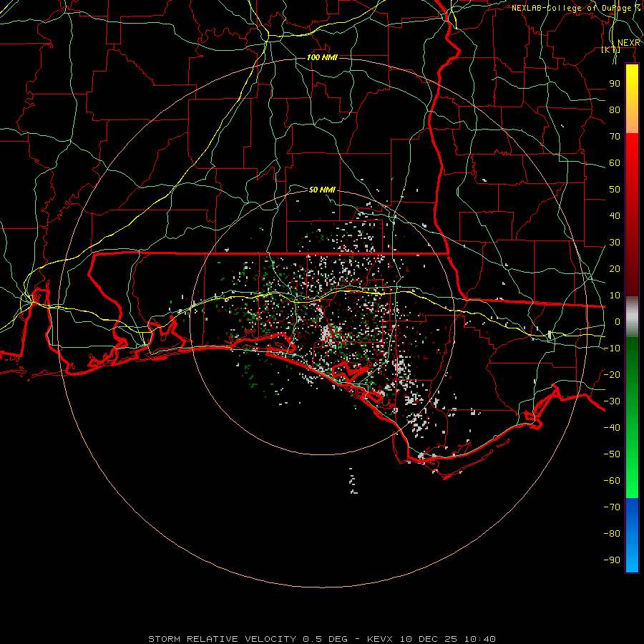
Task: Click the blue bottom segment of velocity color bar
Action: (632, 535)
